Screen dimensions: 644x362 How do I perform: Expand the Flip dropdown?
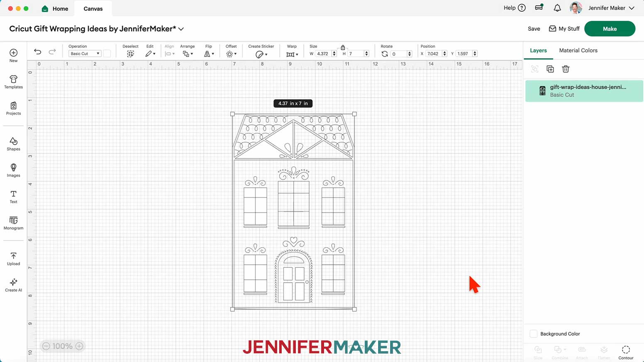[209, 54]
